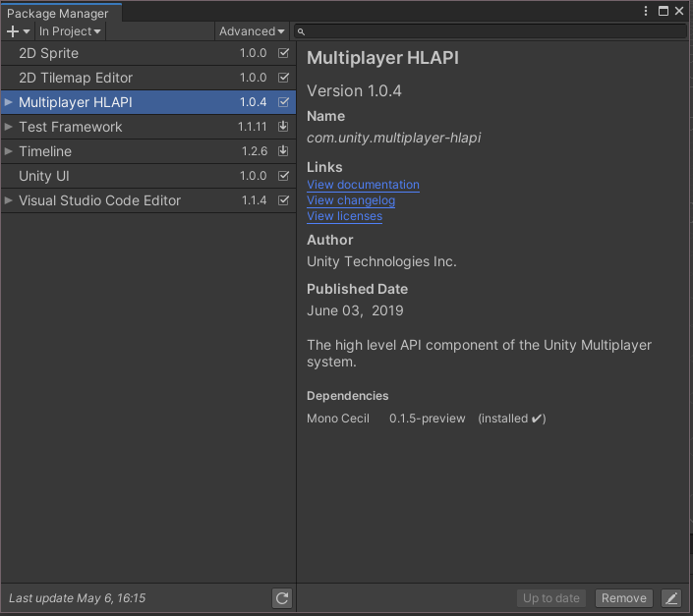Open the In Project filter dropdown
The height and width of the screenshot is (616, 693).
coord(70,31)
